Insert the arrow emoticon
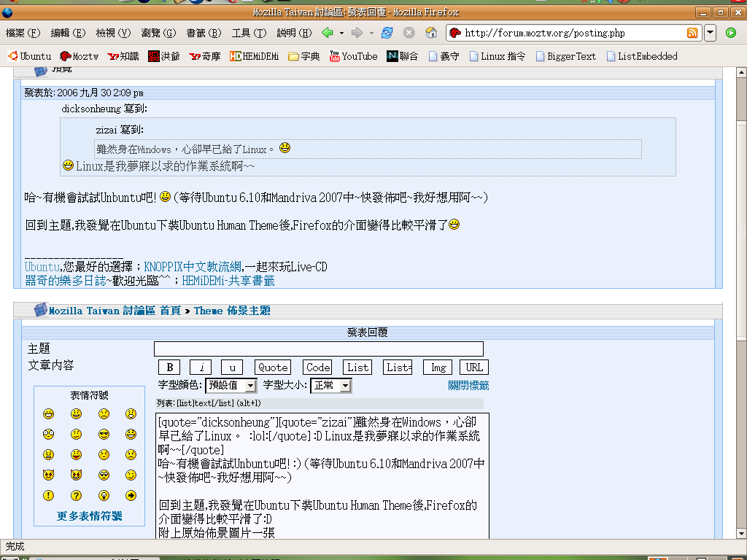The height and width of the screenshot is (560, 747). point(131,496)
